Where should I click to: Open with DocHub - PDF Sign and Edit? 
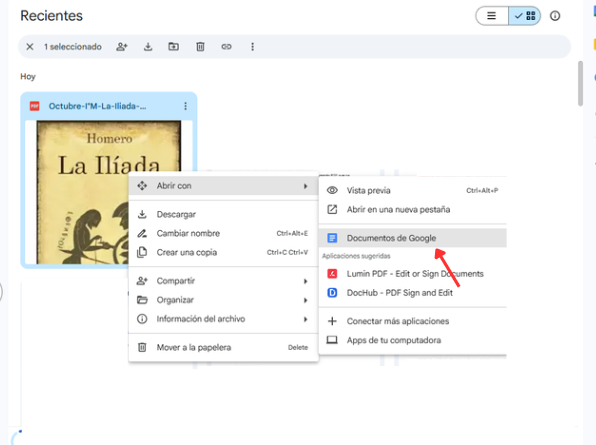coord(413,293)
